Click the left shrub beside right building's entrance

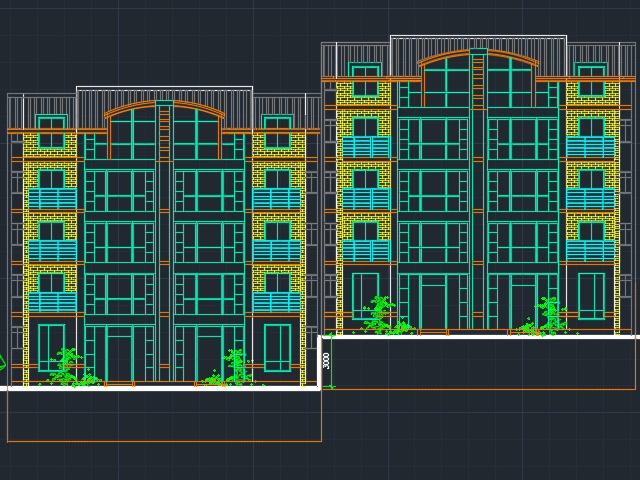click(x=380, y=314)
